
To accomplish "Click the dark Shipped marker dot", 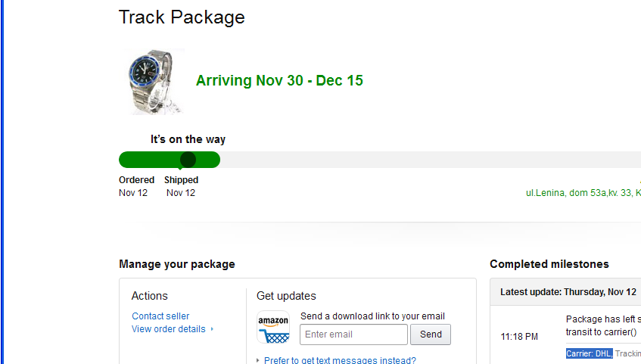I will point(188,160).
